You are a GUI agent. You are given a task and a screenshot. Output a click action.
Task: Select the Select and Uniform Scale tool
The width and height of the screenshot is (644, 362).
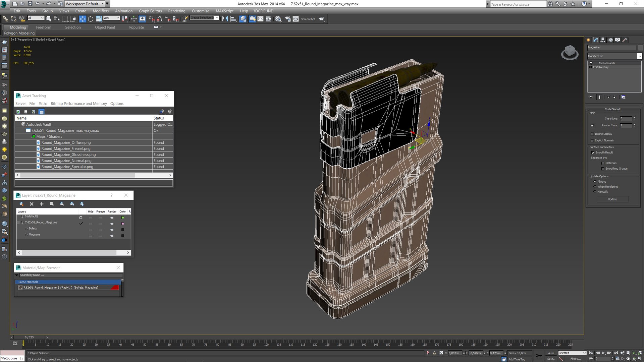[99, 19]
